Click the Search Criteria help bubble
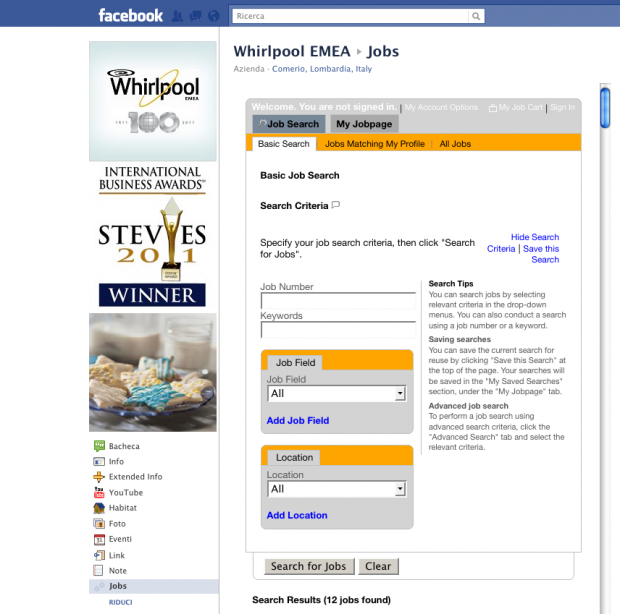This screenshot has height=614, width=620. coord(336,205)
